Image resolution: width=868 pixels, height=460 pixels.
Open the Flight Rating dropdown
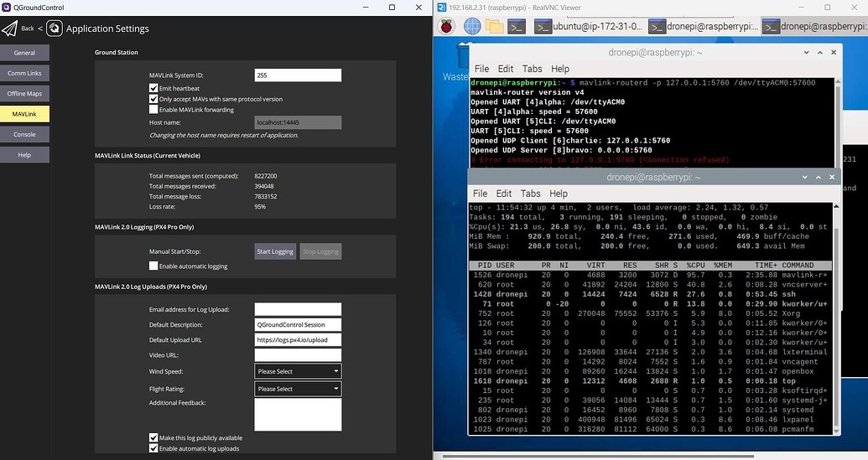point(298,389)
